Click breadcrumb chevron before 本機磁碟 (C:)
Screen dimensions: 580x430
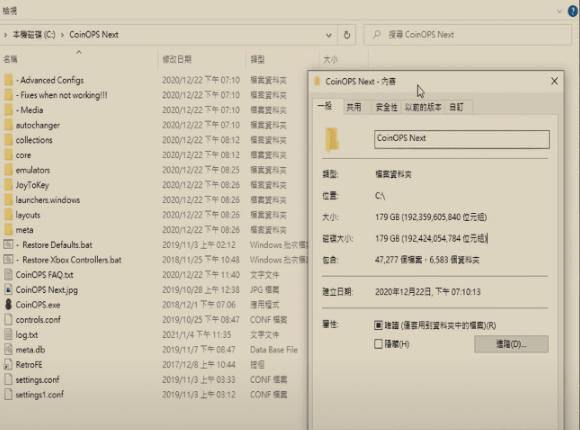click(5, 35)
